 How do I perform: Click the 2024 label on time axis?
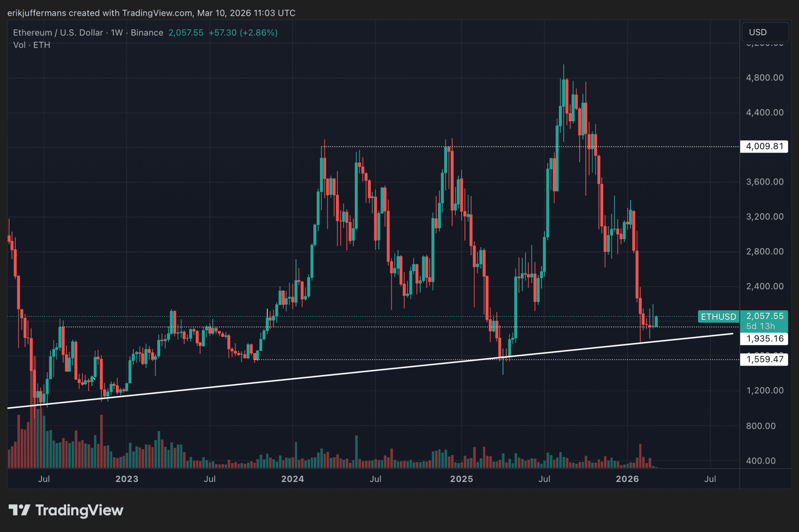point(292,479)
